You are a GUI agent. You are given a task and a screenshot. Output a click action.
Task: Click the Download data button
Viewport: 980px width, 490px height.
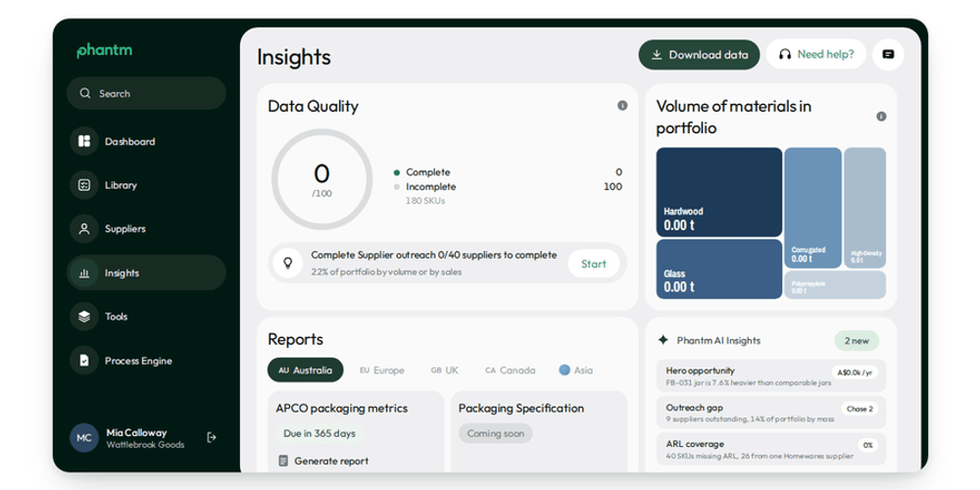(699, 55)
